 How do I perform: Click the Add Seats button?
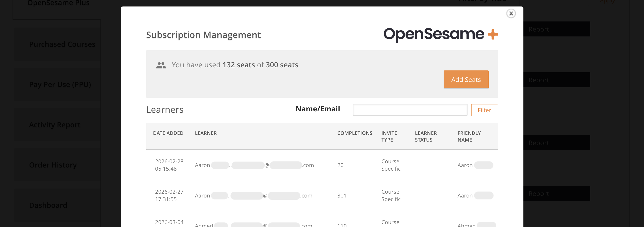click(x=466, y=79)
